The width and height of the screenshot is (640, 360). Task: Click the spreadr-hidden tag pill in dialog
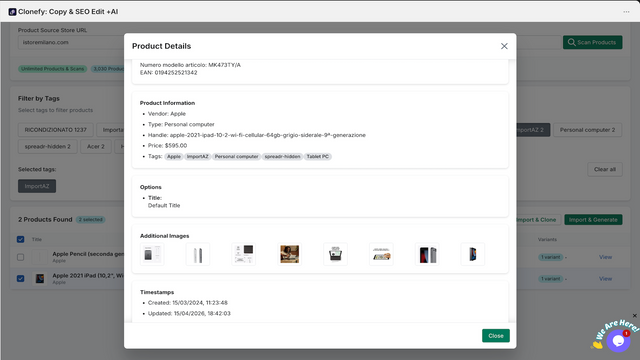pyautogui.click(x=282, y=156)
